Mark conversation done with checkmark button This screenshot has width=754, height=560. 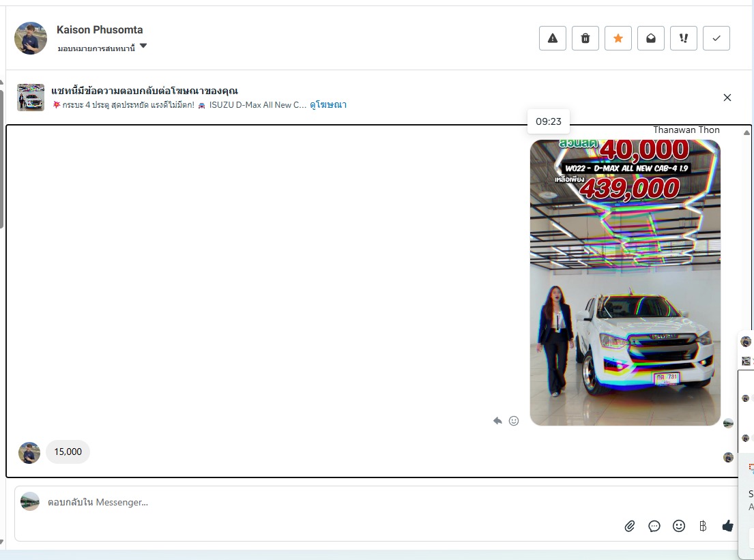716,38
